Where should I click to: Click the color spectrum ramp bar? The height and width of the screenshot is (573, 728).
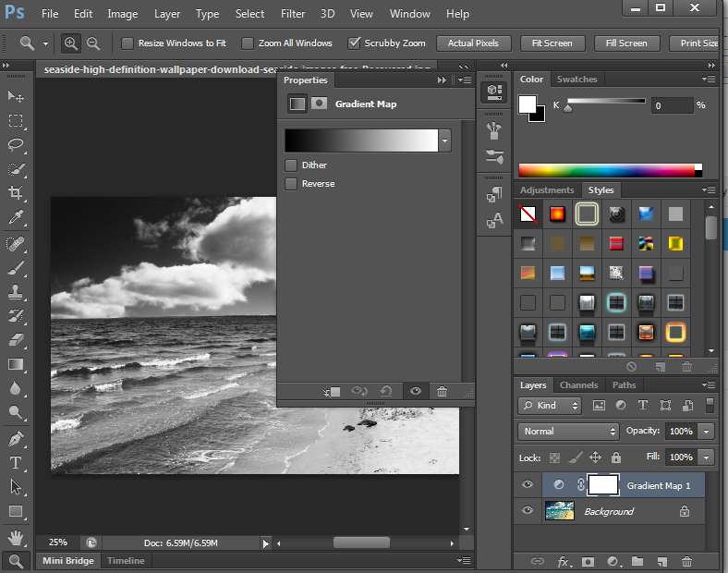pyautogui.click(x=606, y=170)
